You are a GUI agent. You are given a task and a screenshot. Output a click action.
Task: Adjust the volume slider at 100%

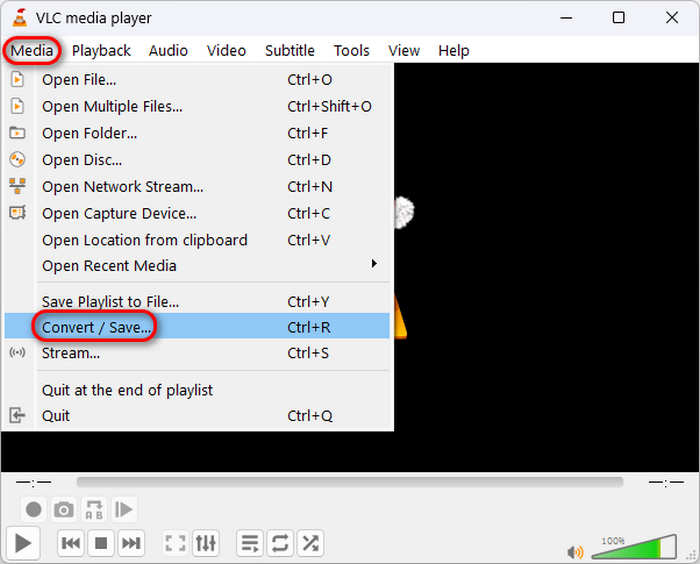tap(634, 547)
